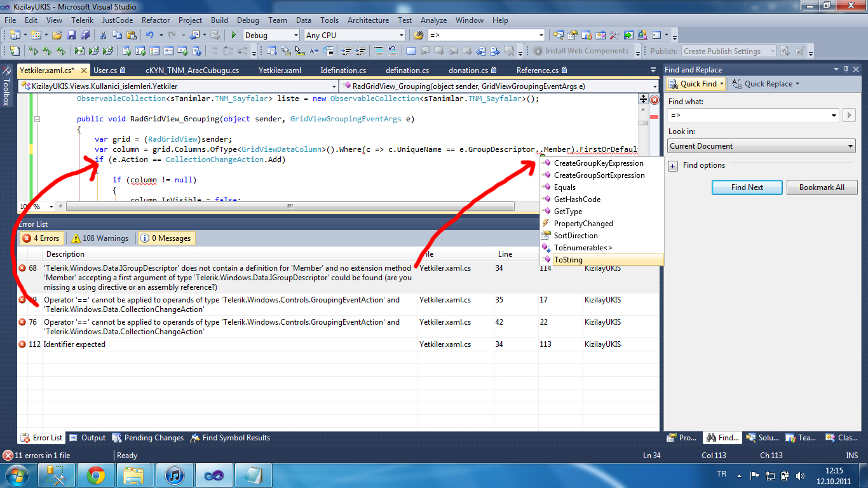Launch iTunes from the taskbar
The image size is (868, 488).
point(173,475)
